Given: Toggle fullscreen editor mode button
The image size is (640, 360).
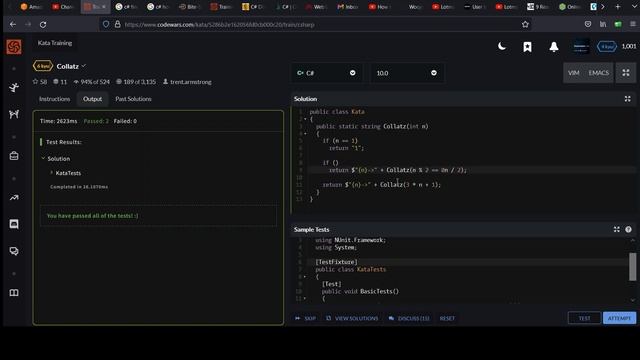Looking at the screenshot, I should coord(626,73).
